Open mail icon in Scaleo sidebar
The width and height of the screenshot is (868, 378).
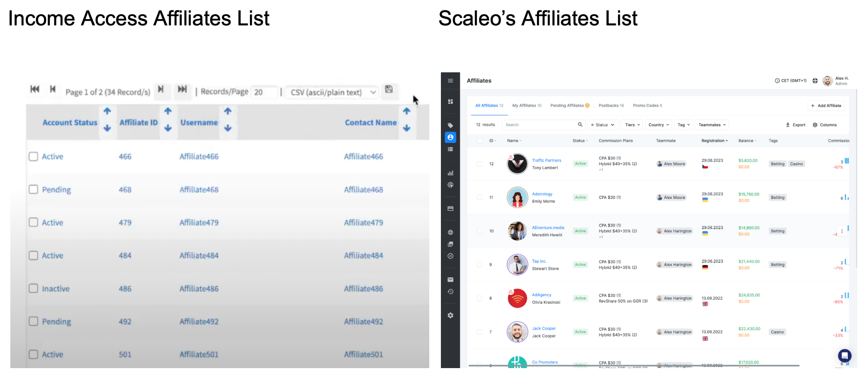pos(450,280)
